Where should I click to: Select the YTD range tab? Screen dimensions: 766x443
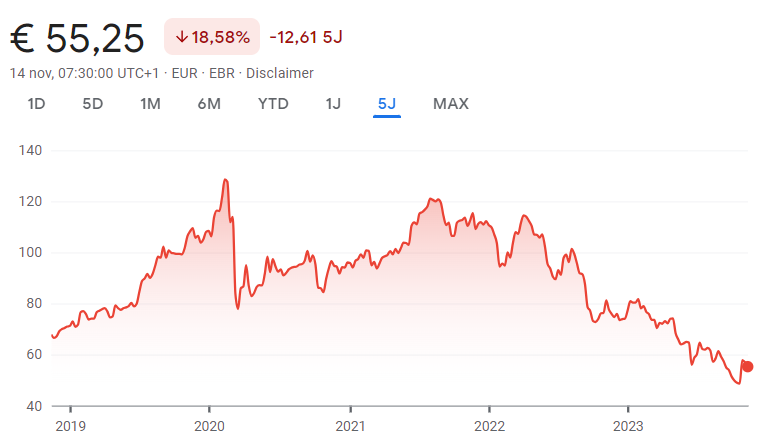pos(273,104)
